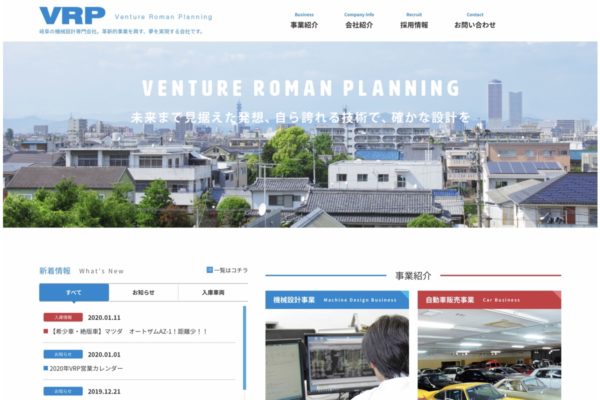Open the 2020年VRP営業カレンダー news link
The width and height of the screenshot is (600, 400).
tap(86, 369)
